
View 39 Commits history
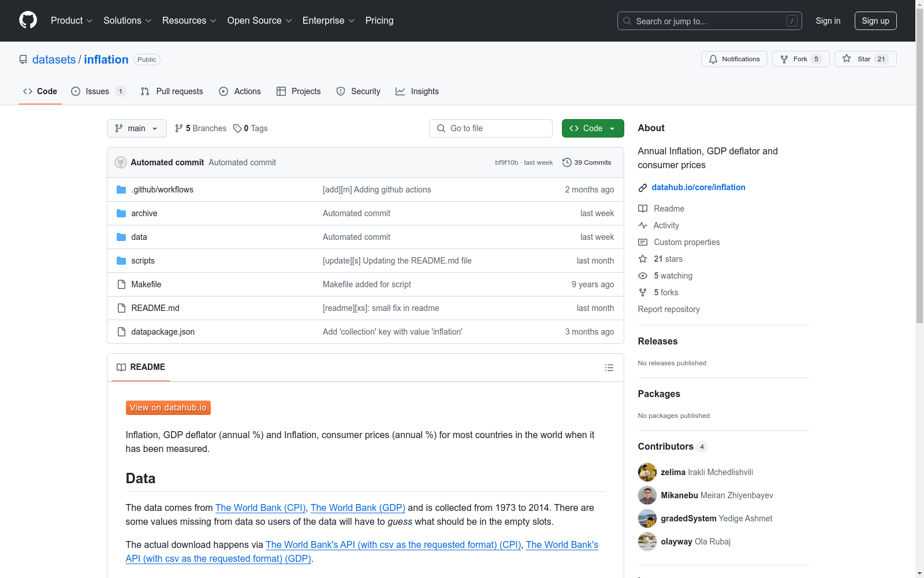587,162
